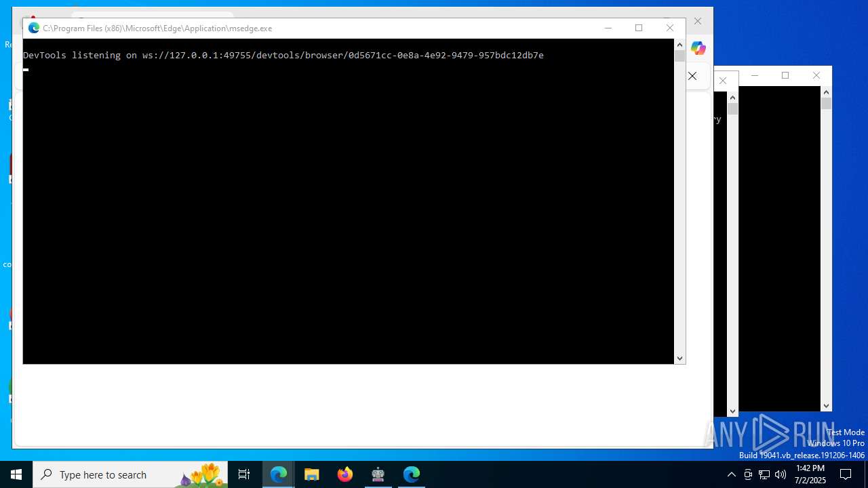Close the partially hidden middle console window
Screen dimensions: 868x488
[723, 81]
